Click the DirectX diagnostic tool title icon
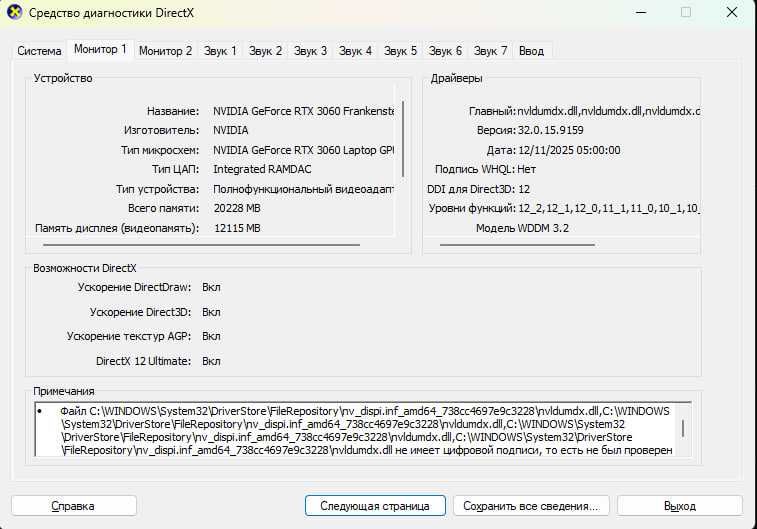 pyautogui.click(x=14, y=12)
